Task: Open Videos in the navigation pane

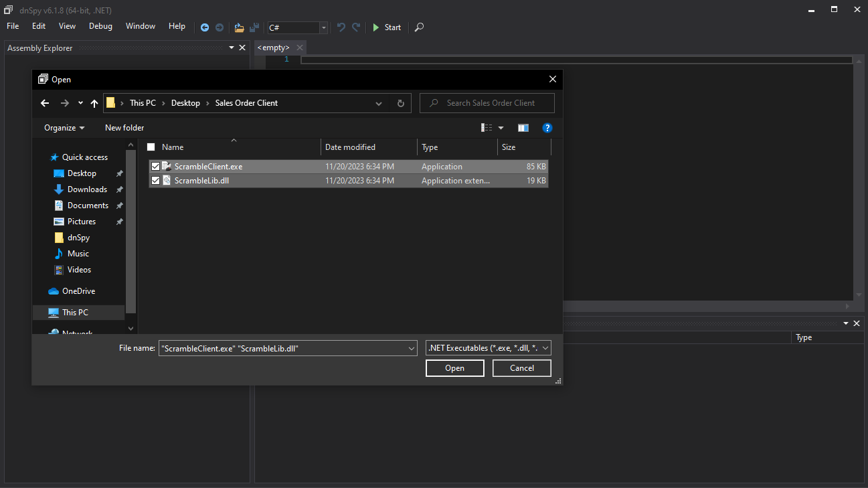Action: pyautogui.click(x=79, y=270)
